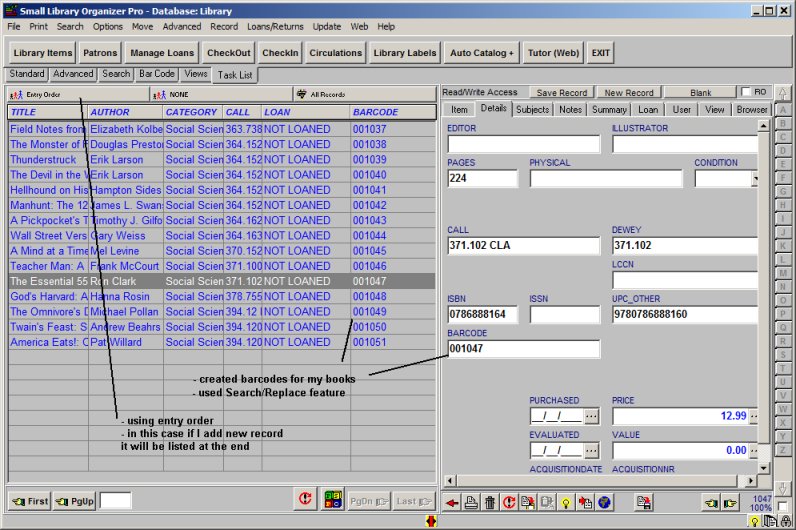This screenshot has height=530, width=796.
Task: Click the New Record button
Action: [x=628, y=92]
